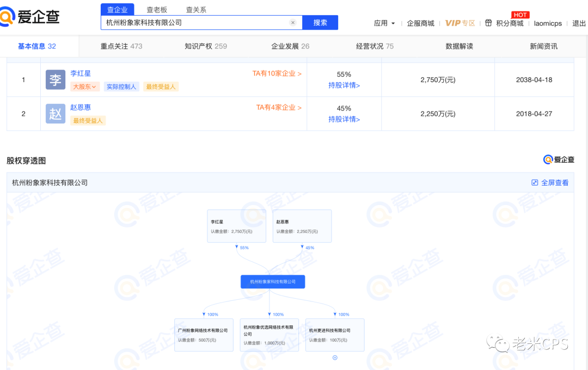This screenshot has width=588, height=370.
Task: Click the 2038-04-18 date cell
Action: 534,80
